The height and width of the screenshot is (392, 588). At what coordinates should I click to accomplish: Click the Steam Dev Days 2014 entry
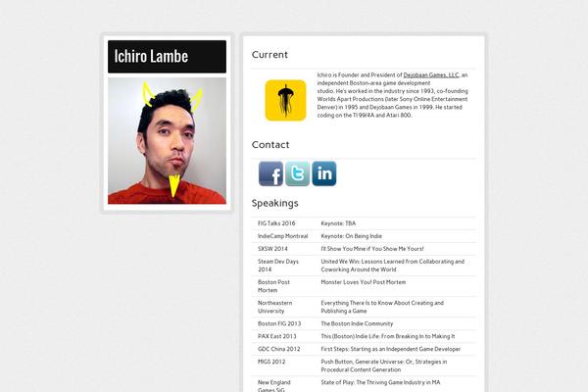278,266
